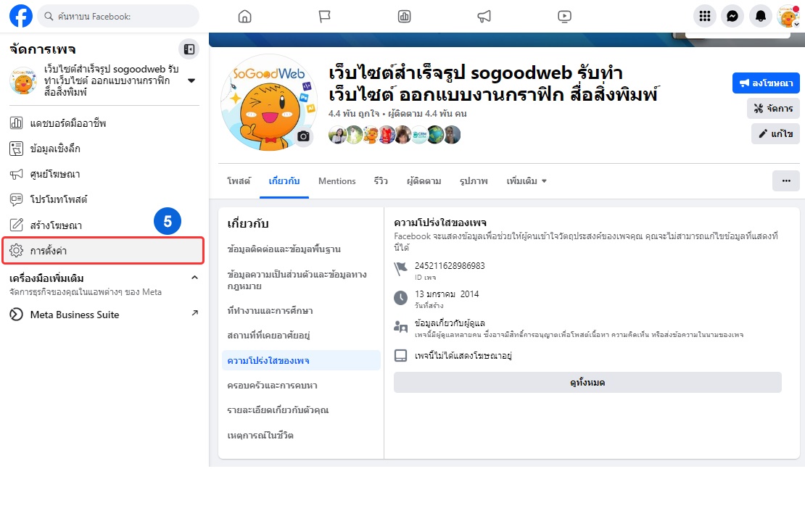Viewport: 805px width, 532px height.
Task: Click the ข้อมูลเชิงลึก sidebar icon
Action: (x=17, y=149)
